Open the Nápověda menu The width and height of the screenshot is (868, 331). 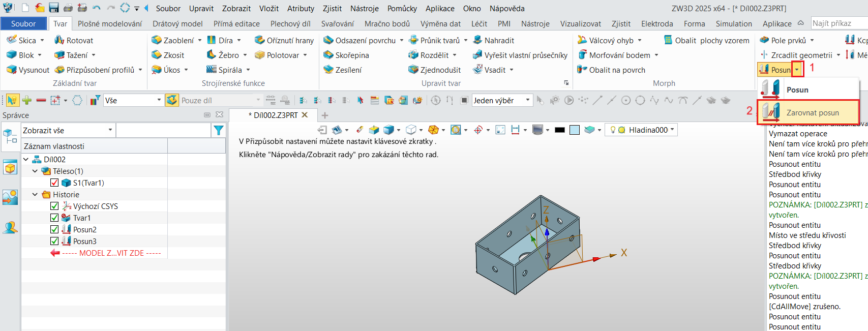pos(507,8)
